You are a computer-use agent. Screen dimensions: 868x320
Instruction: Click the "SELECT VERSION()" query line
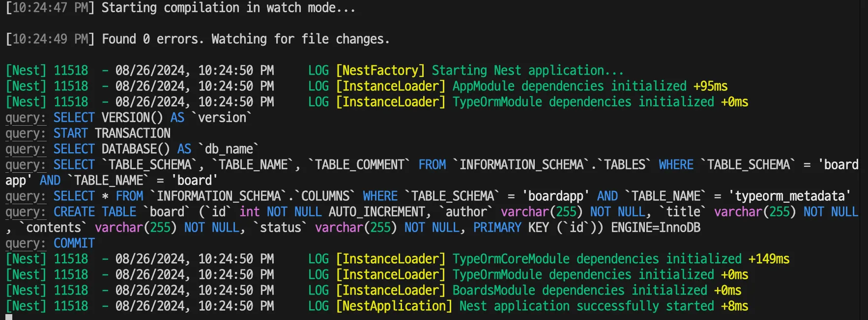click(x=108, y=118)
